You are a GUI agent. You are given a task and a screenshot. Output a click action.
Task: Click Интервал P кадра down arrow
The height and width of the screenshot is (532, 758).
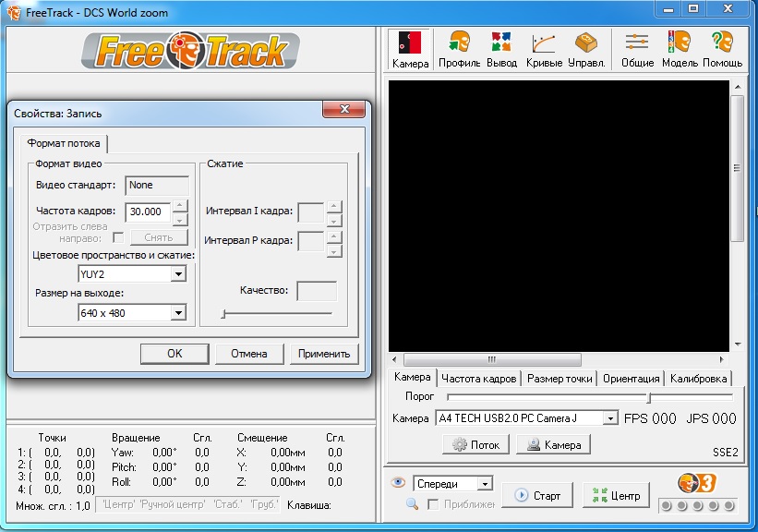click(x=334, y=251)
